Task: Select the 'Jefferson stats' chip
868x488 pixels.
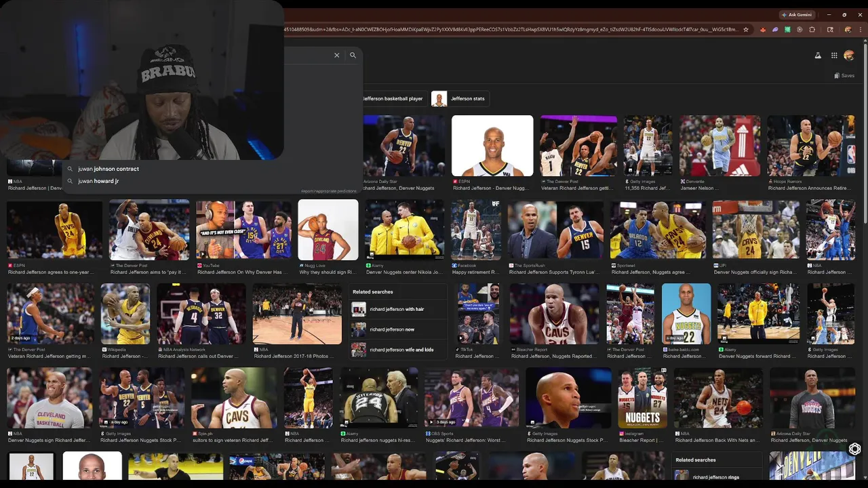Action: coord(461,99)
